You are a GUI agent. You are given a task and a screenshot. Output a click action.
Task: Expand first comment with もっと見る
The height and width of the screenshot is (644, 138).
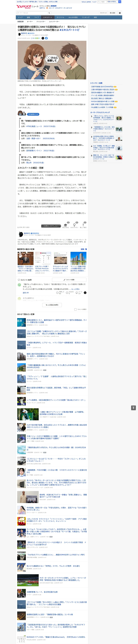(75, 289)
